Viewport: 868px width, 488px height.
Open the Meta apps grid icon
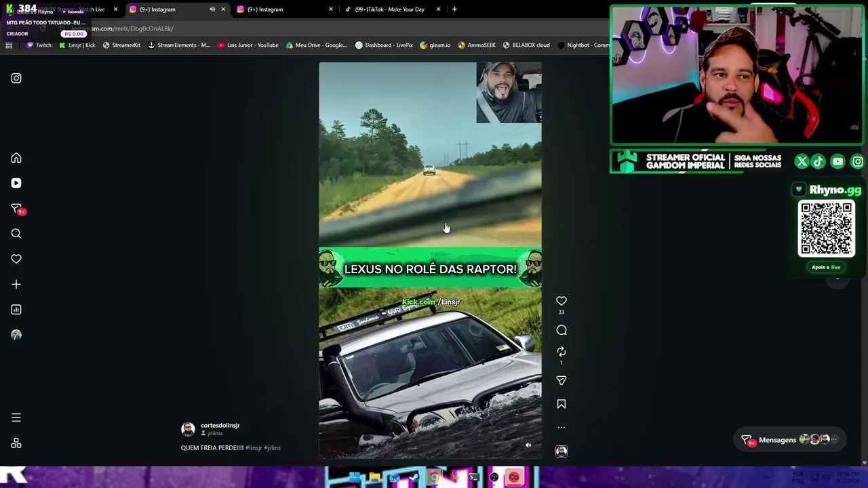(16, 443)
